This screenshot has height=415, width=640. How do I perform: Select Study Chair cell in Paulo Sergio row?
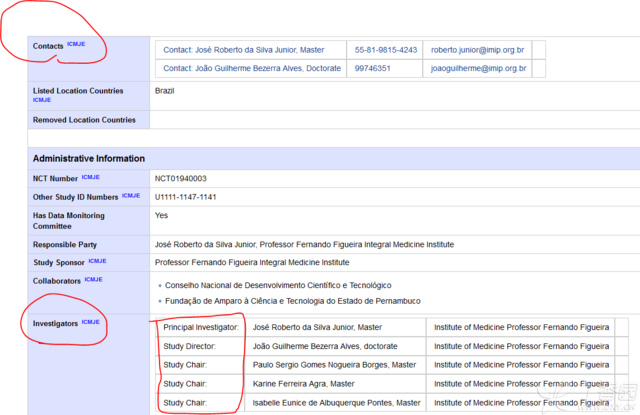click(x=201, y=365)
